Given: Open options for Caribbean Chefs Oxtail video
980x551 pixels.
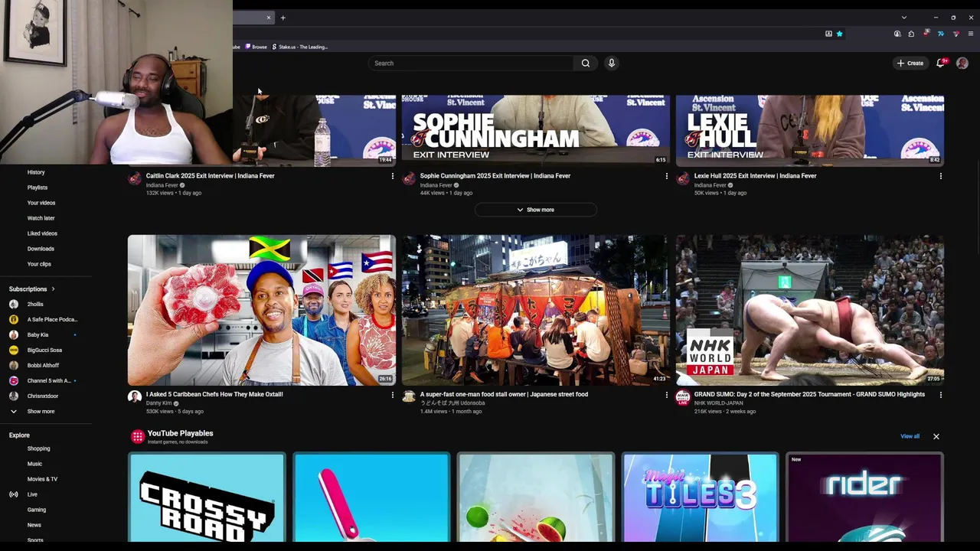Looking at the screenshot, I should [393, 395].
